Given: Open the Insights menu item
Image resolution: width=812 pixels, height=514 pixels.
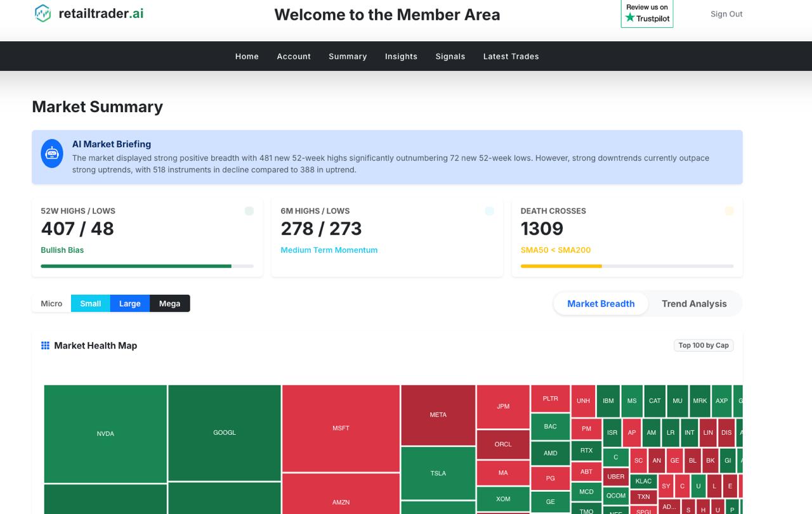Looking at the screenshot, I should click(x=401, y=56).
